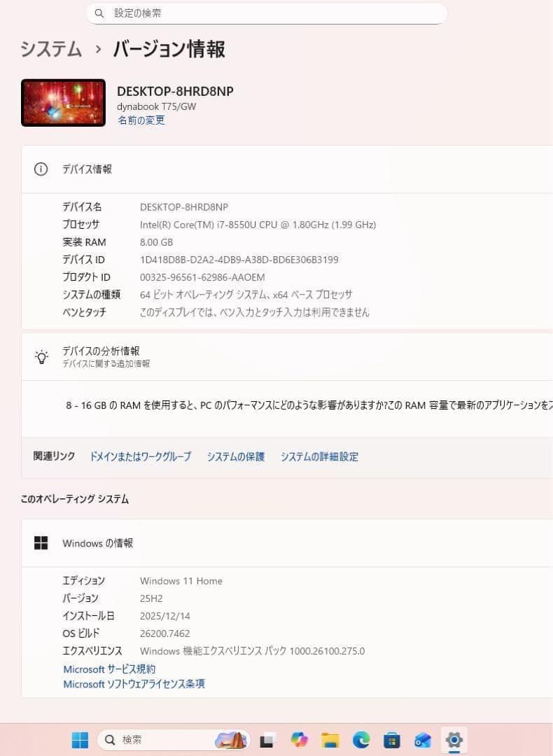Open Microsoft Store from the taskbar

[391, 740]
